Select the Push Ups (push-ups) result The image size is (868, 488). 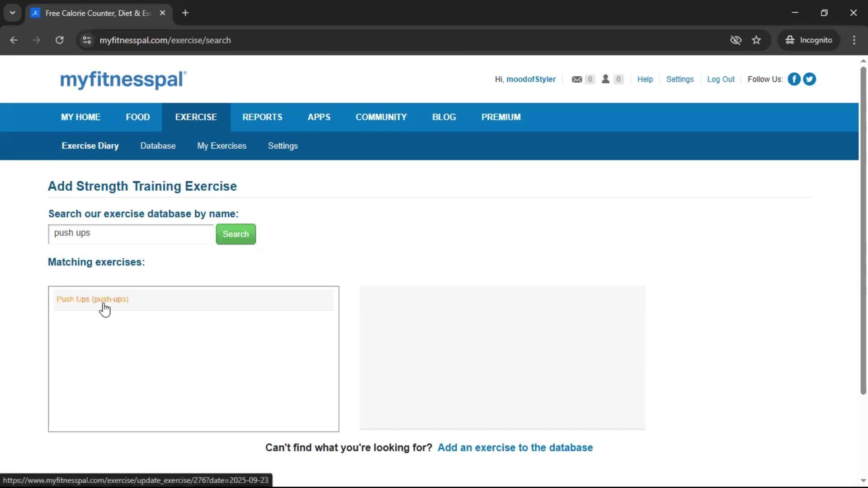(92, 299)
